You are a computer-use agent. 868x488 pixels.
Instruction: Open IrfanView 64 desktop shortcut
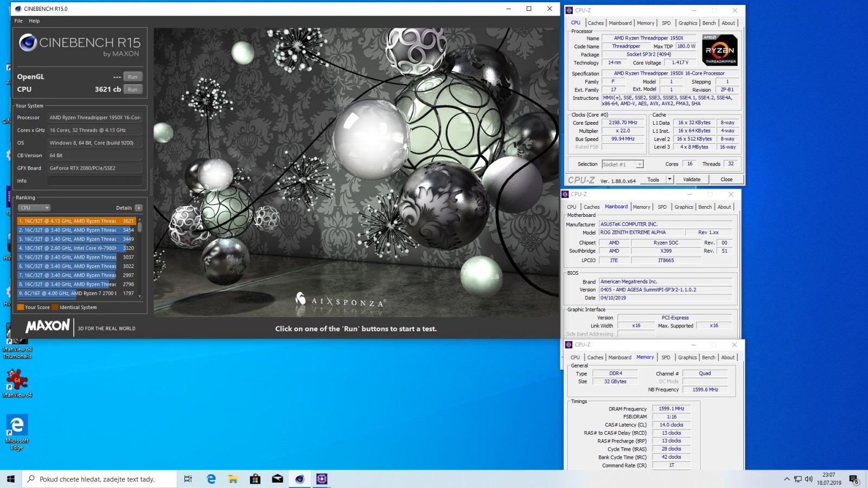pyautogui.click(x=17, y=380)
